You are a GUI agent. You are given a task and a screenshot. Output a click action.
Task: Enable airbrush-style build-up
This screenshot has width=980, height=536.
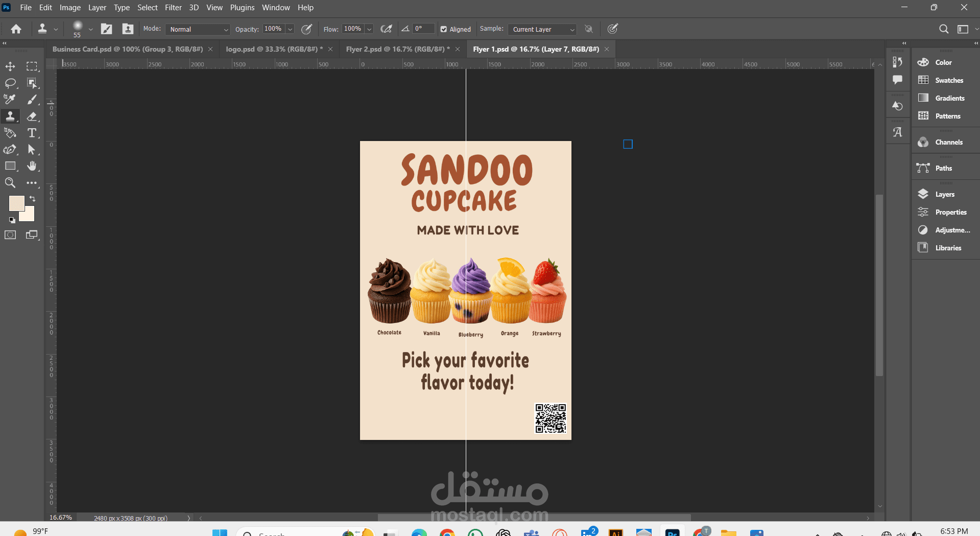pos(387,29)
